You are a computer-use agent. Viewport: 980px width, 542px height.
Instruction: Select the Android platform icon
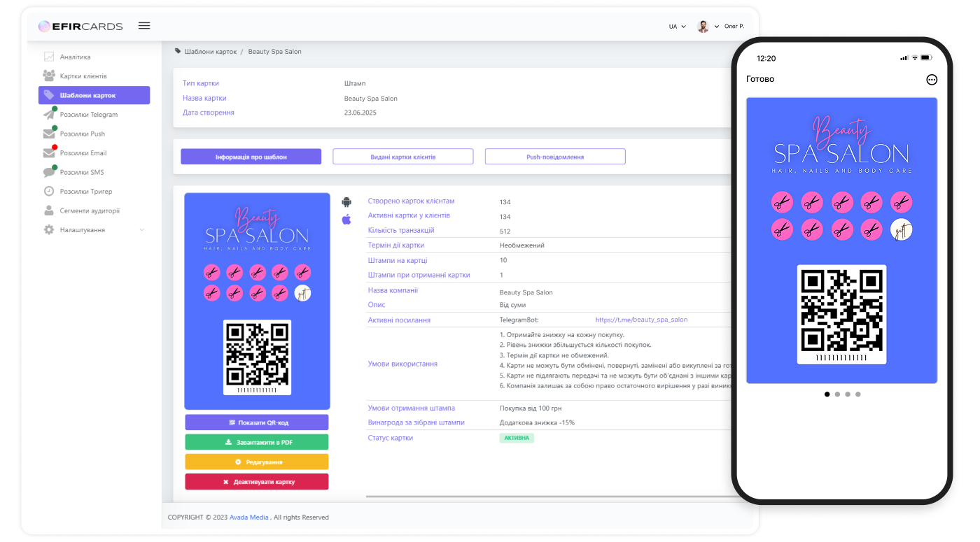[x=346, y=202]
